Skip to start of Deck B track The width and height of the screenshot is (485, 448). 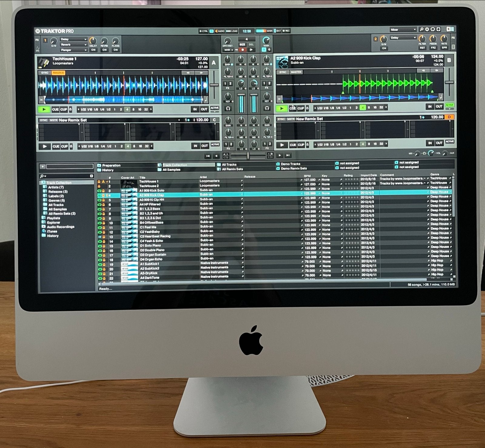tap(279, 99)
